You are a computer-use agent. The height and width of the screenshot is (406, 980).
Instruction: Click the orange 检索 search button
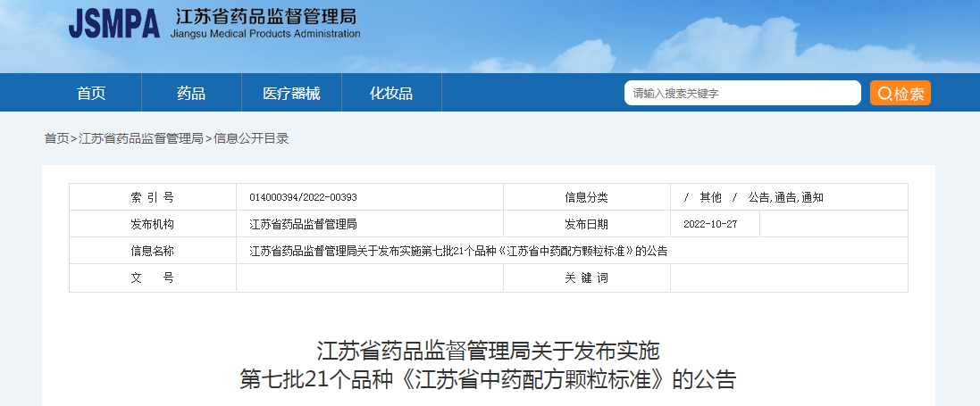[900, 93]
